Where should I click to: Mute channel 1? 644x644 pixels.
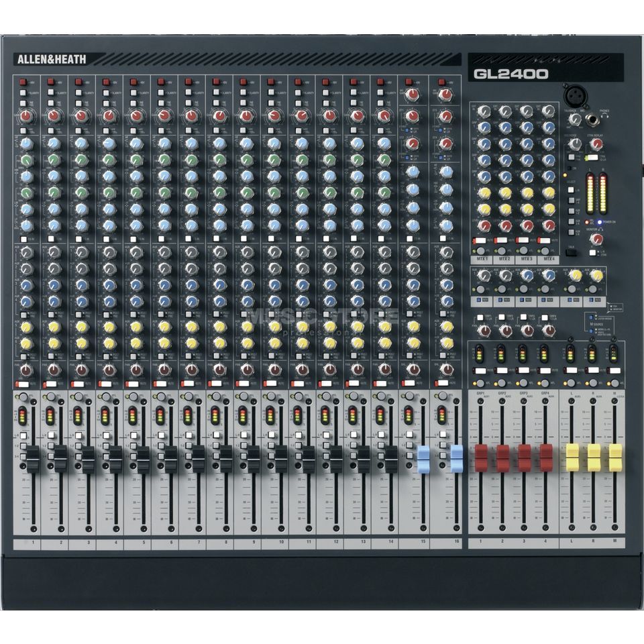coord(22,384)
